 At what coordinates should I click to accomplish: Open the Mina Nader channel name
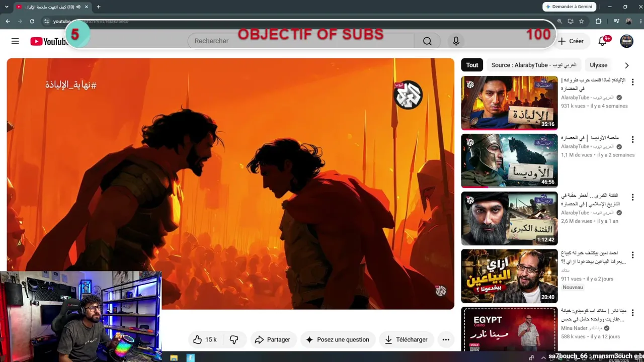pos(581,328)
